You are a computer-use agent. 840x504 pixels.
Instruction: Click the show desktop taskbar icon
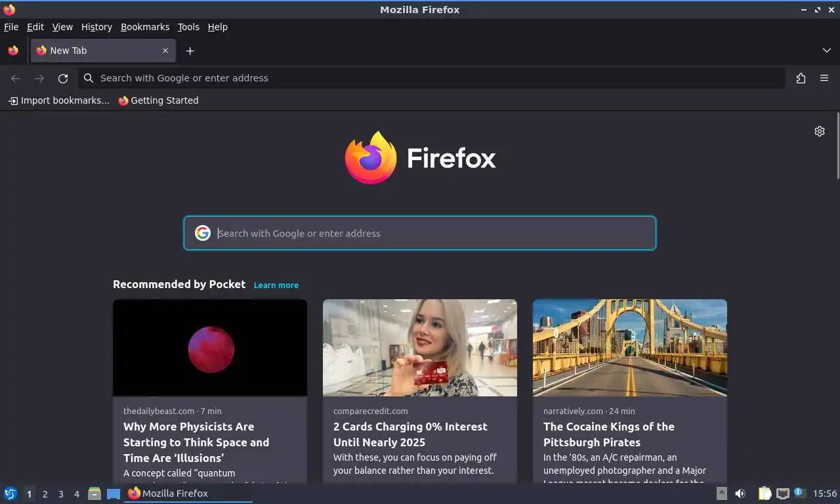(114, 493)
